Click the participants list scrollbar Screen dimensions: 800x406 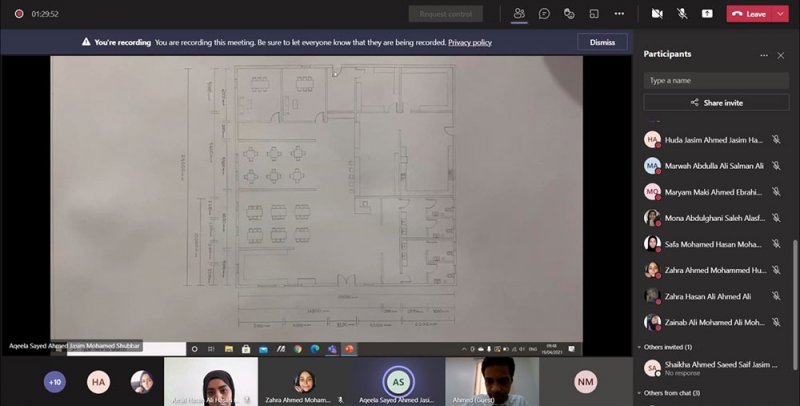[x=794, y=305]
